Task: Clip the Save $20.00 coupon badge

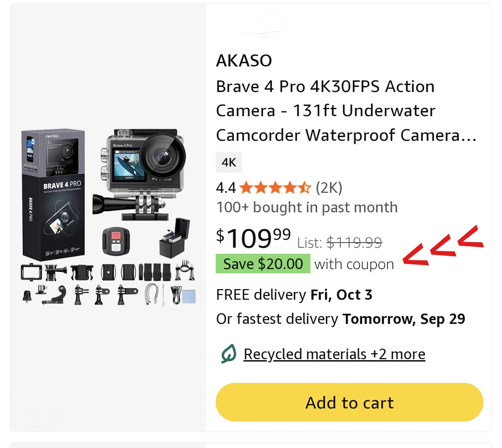Action: point(263,264)
